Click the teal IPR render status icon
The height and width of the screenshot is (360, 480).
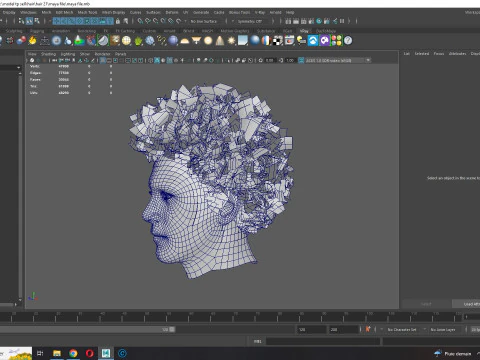(319, 21)
